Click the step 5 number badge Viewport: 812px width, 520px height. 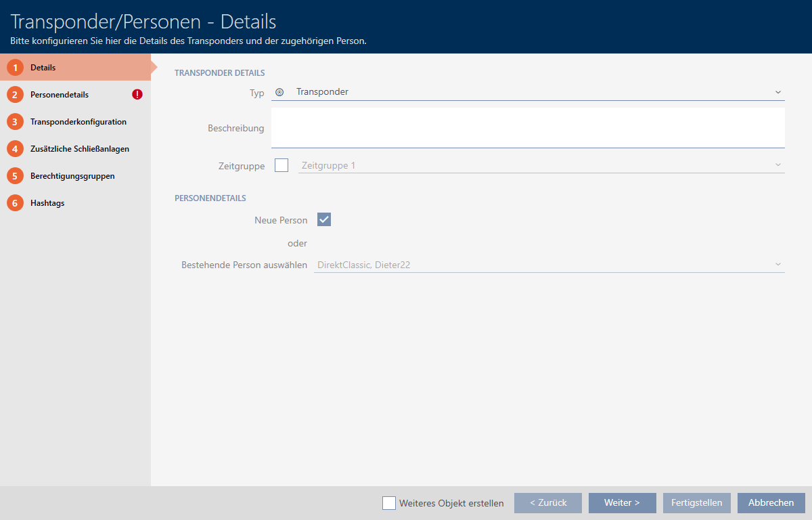[15, 176]
